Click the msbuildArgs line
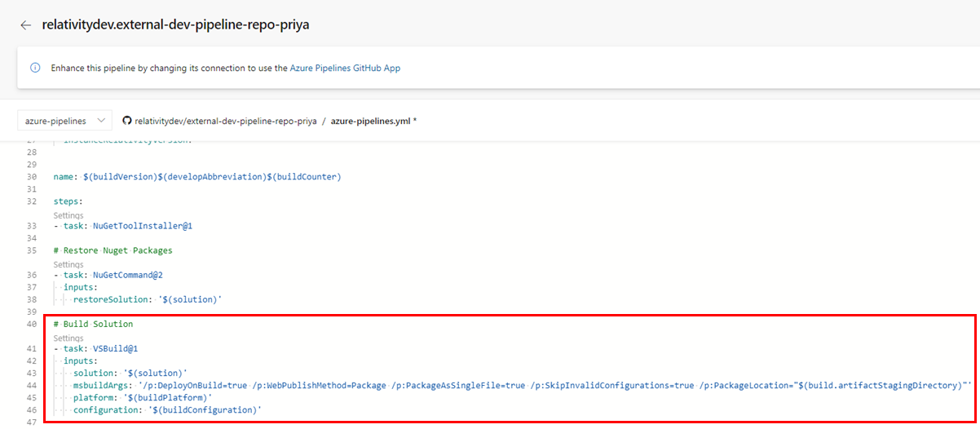Viewport: 980px width, 429px height. pyautogui.click(x=523, y=385)
